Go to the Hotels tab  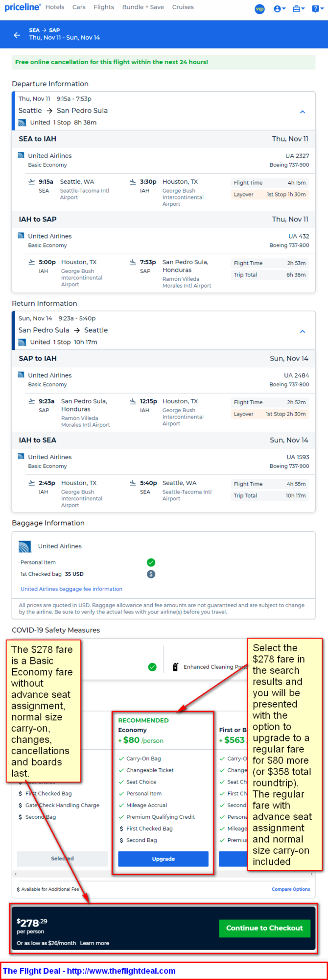55,7
